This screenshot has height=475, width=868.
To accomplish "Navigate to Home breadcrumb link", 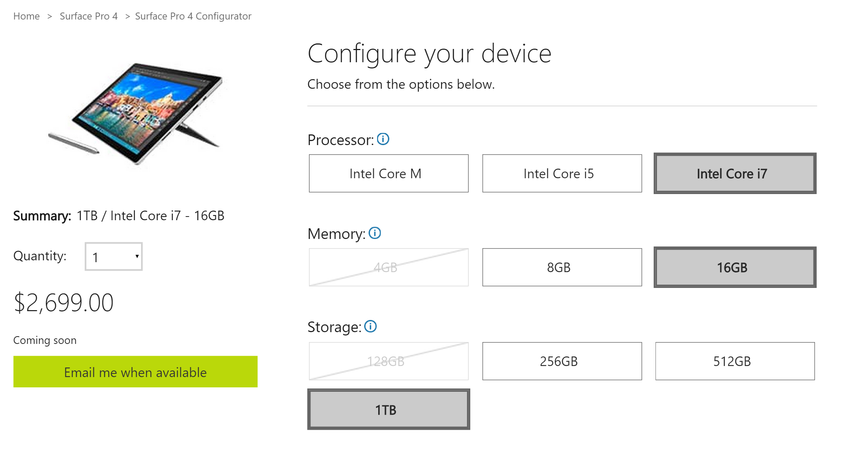I will pyautogui.click(x=25, y=16).
